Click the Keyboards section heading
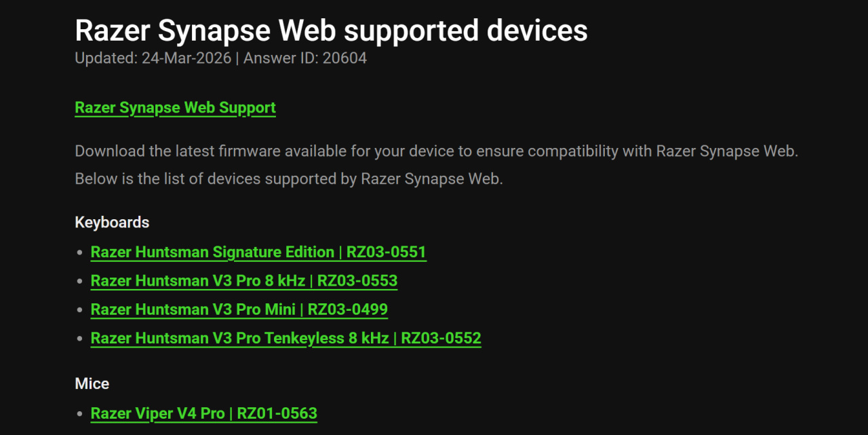The image size is (868, 435). (112, 223)
